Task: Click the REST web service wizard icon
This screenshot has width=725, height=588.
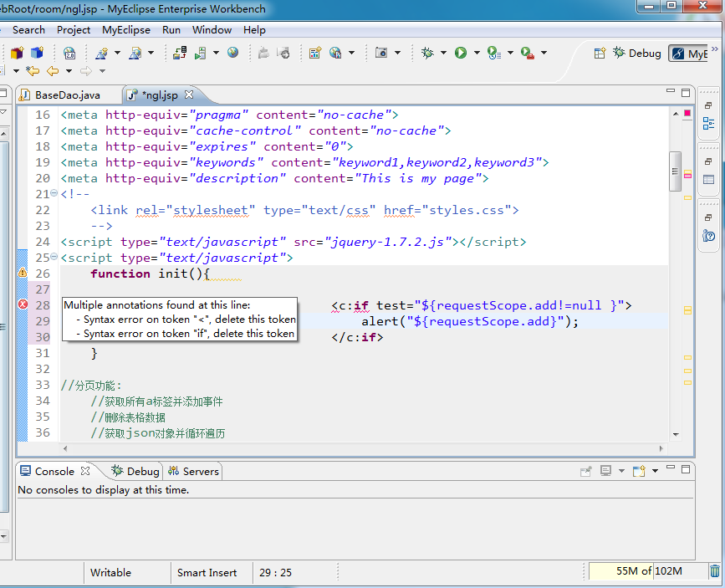Action: [135, 53]
